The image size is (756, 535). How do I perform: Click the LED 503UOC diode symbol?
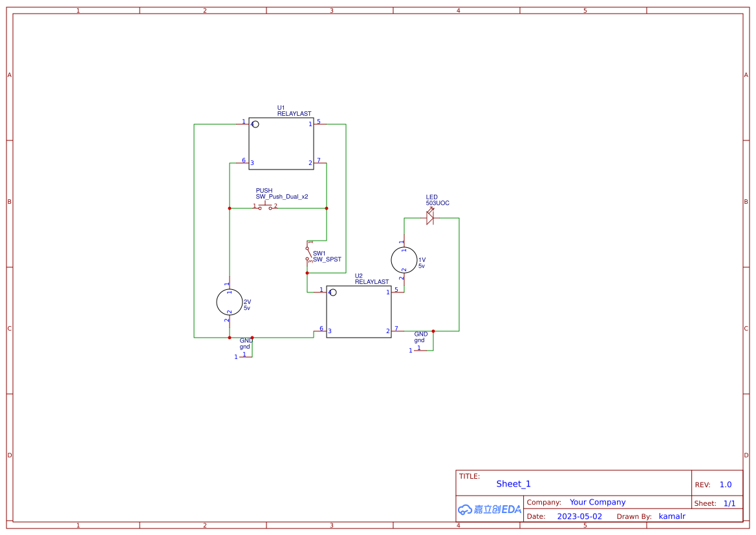click(431, 218)
